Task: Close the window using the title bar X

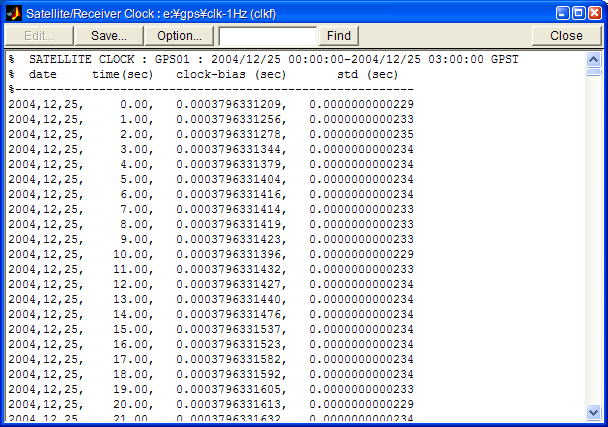Action: click(x=596, y=11)
